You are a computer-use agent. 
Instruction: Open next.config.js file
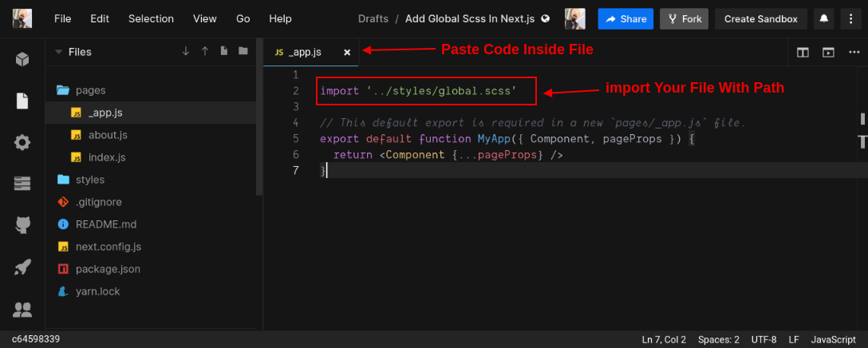coord(151,247)
